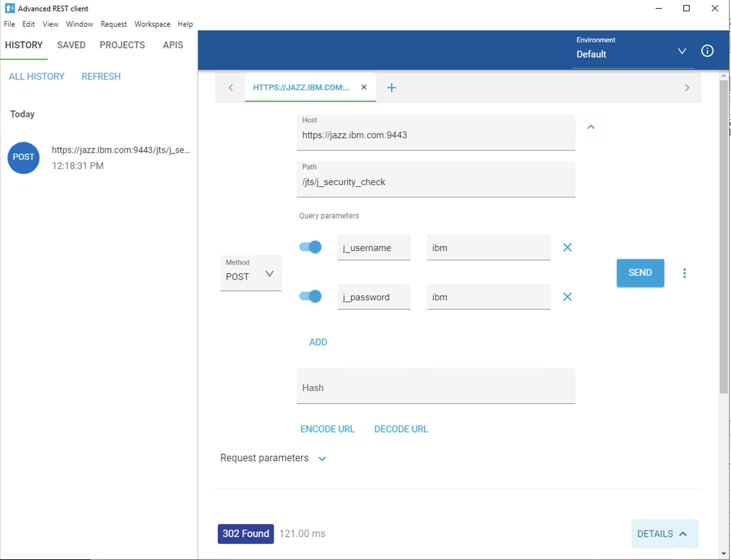This screenshot has height=560, width=731.
Task: Switch to the SAVED tab
Action: [71, 45]
